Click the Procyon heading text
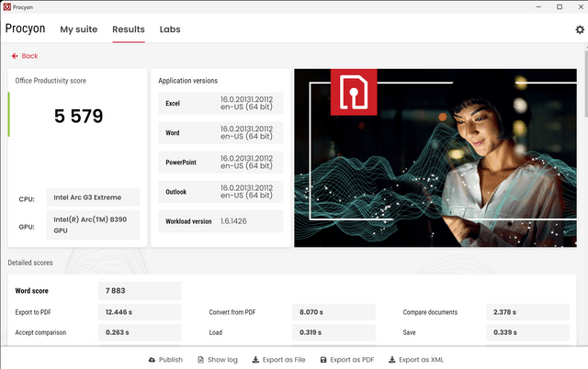 tap(25, 28)
